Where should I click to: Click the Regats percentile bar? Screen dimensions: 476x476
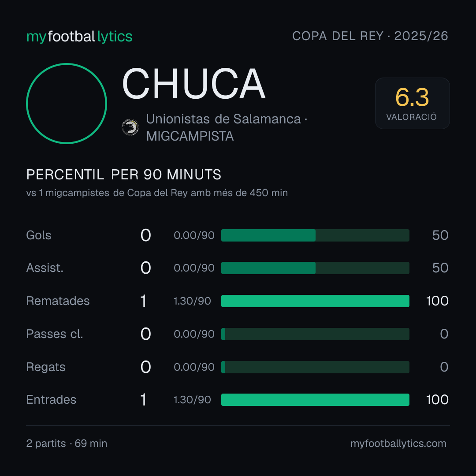(x=315, y=367)
